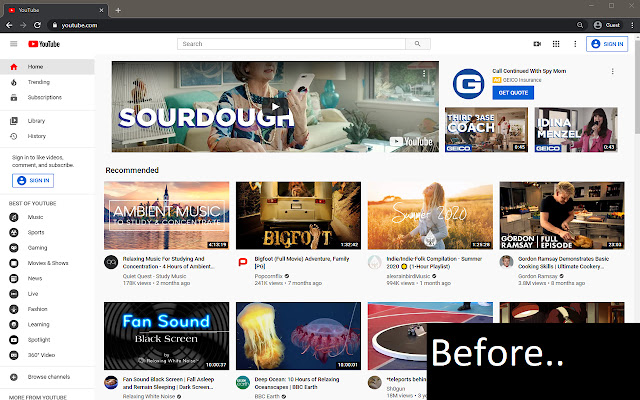Open the Bigfoot (Full Movie) title link
This screenshot has height=400, width=640.
tap(302, 262)
